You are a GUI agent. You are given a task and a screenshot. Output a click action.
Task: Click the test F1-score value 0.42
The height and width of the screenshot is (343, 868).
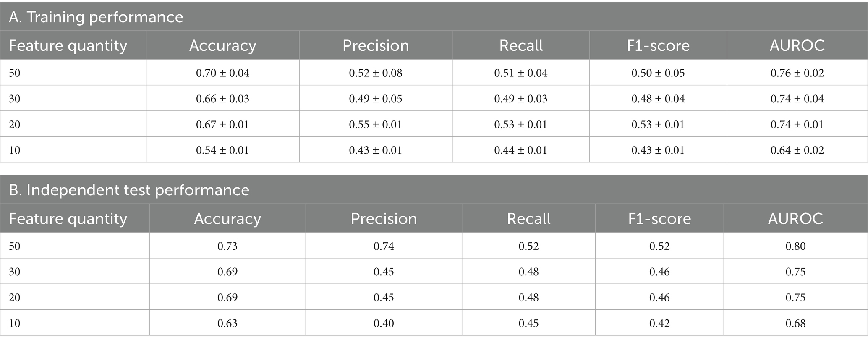click(x=659, y=323)
